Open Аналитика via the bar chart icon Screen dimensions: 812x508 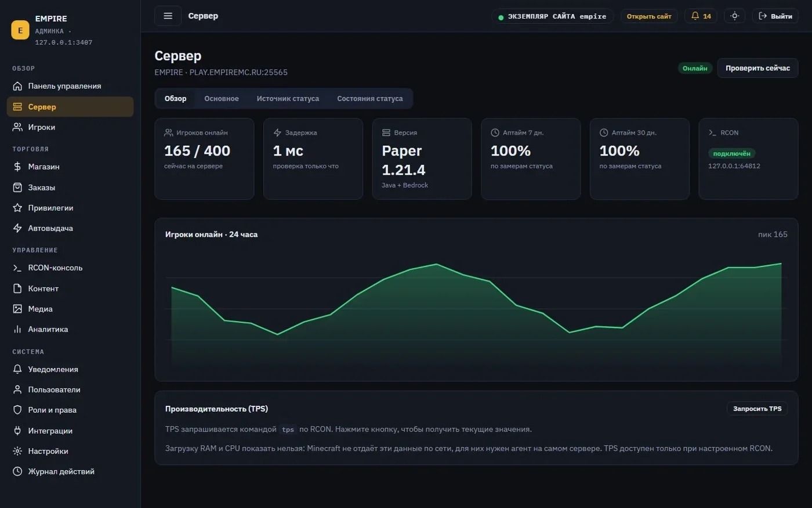click(x=17, y=329)
